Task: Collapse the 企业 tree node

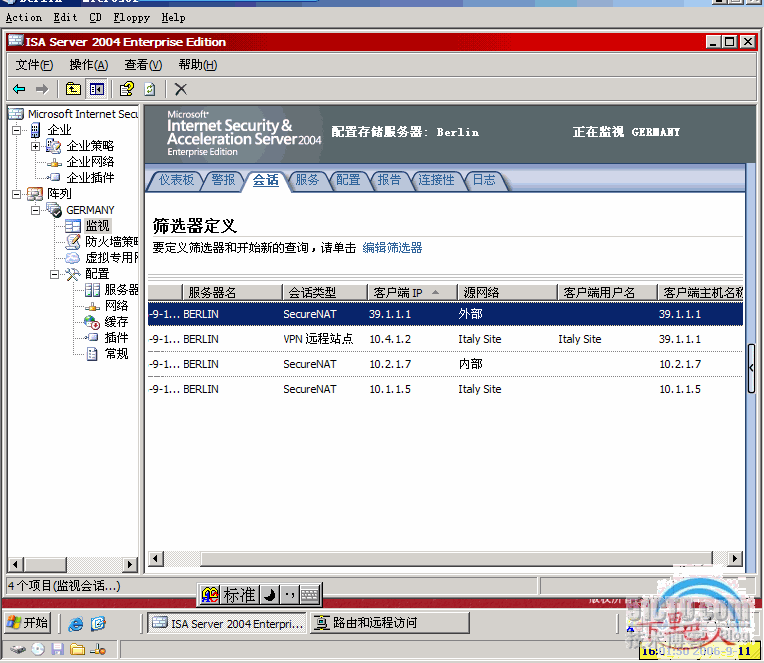Action: point(17,130)
